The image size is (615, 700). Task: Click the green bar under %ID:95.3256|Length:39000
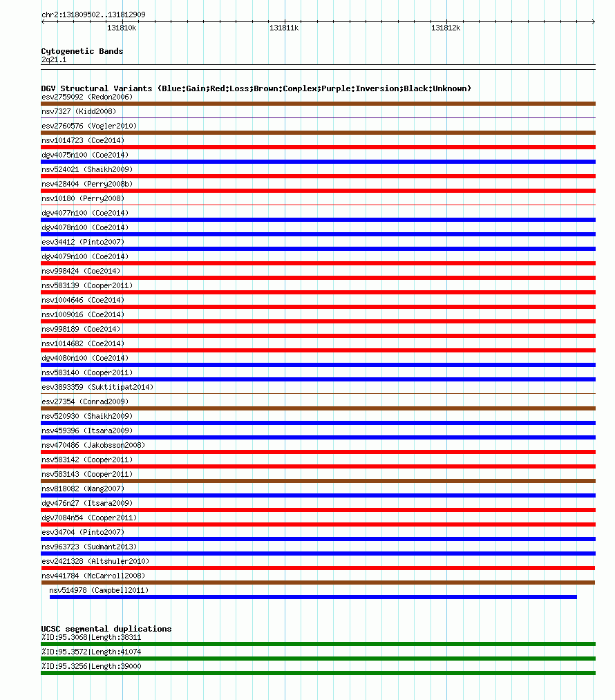319,673
